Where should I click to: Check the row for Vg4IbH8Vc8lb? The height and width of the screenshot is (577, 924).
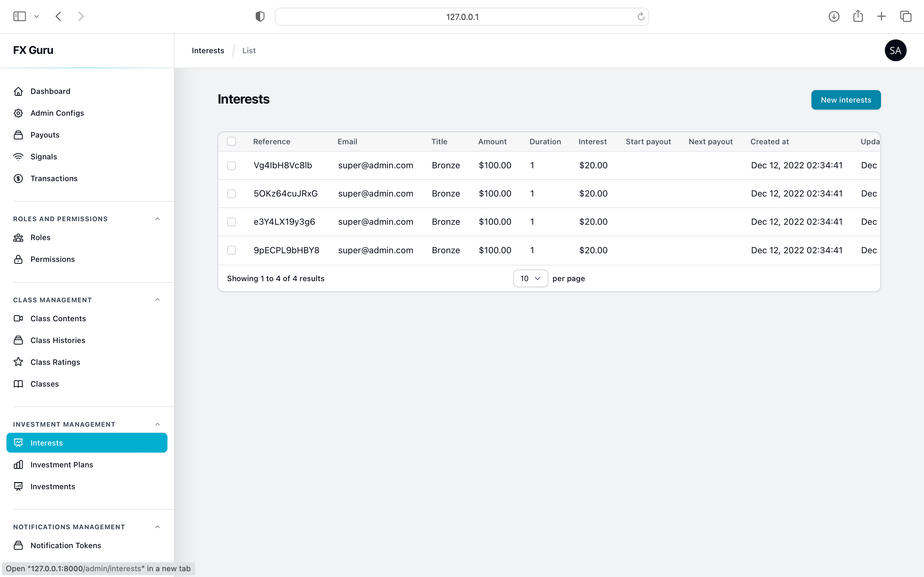pyautogui.click(x=231, y=166)
